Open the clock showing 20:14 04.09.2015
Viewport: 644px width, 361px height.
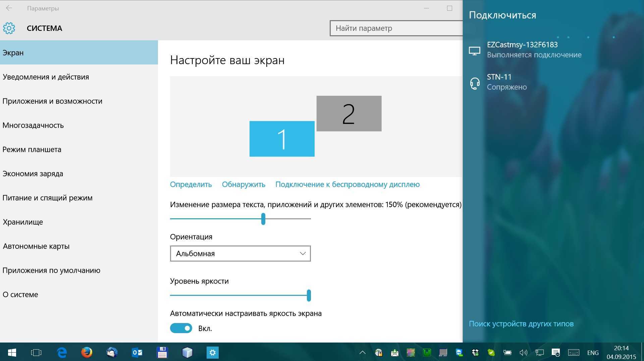pos(621,353)
